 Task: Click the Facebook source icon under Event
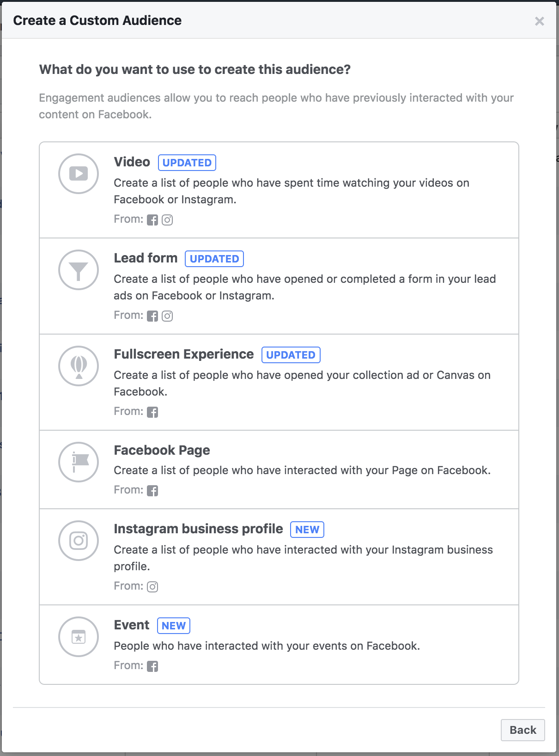click(x=152, y=666)
